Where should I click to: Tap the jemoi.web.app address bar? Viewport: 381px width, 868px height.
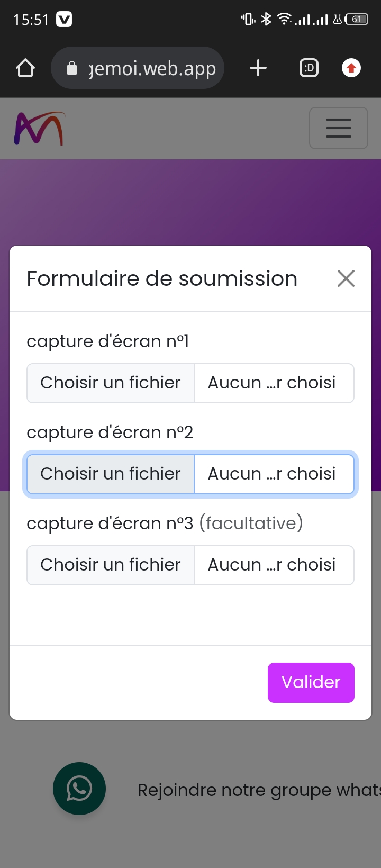point(151,68)
